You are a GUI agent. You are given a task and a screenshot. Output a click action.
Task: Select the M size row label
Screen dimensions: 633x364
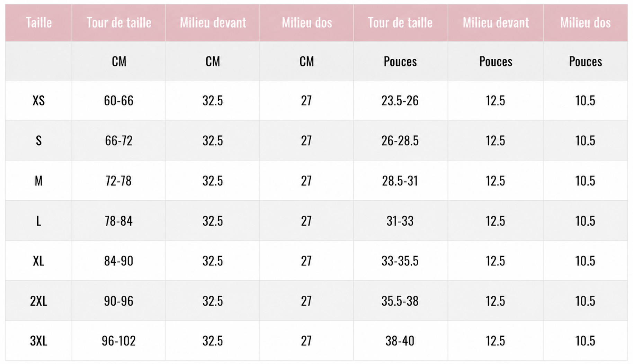click(39, 181)
